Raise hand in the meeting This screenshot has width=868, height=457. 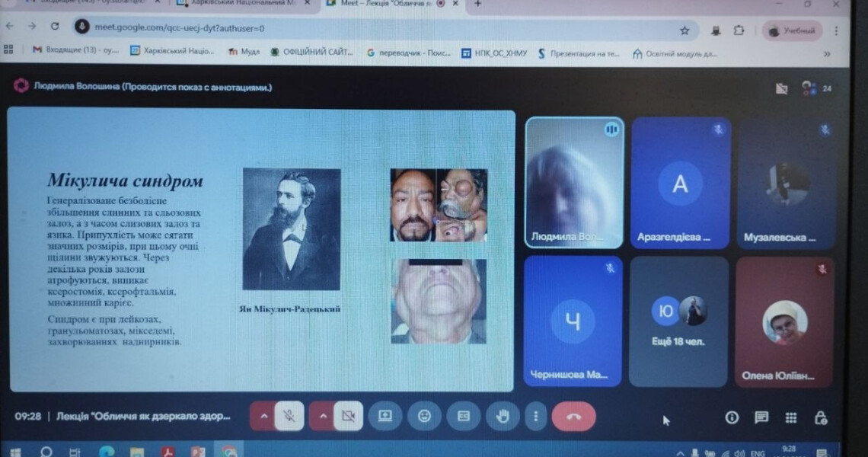(x=502, y=416)
